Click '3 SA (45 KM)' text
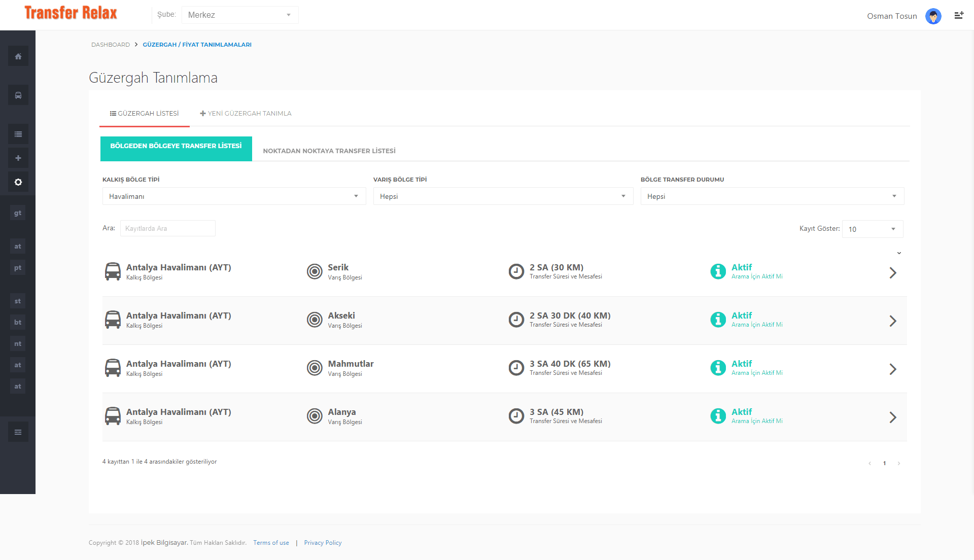 tap(556, 412)
